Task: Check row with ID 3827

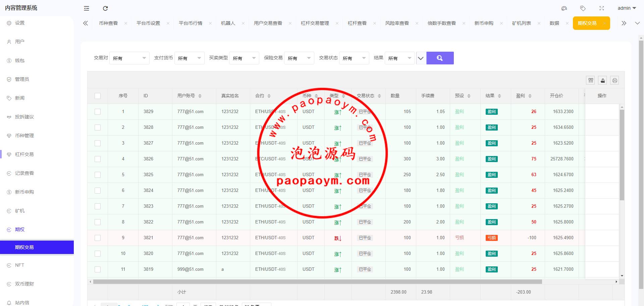Action: (98, 143)
